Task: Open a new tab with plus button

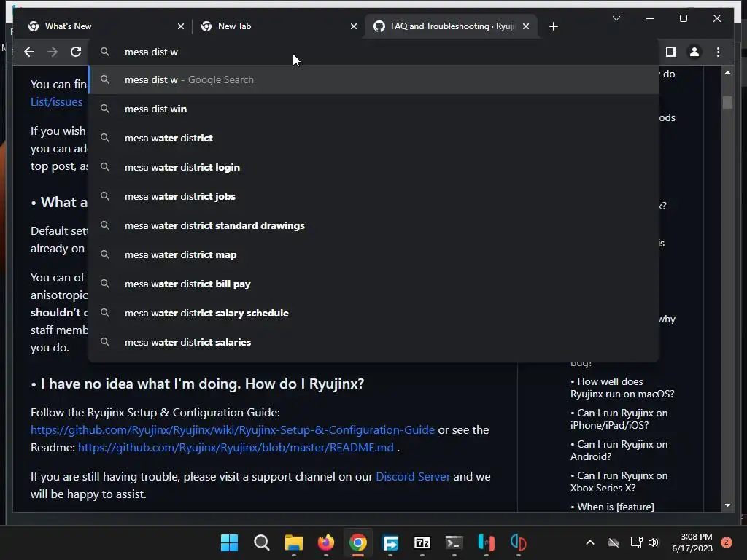Action: [x=553, y=26]
